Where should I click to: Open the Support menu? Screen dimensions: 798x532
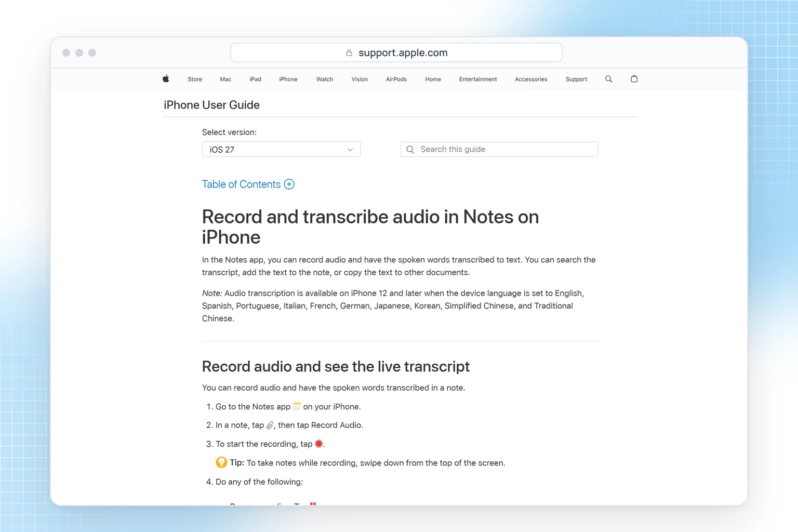coord(576,79)
